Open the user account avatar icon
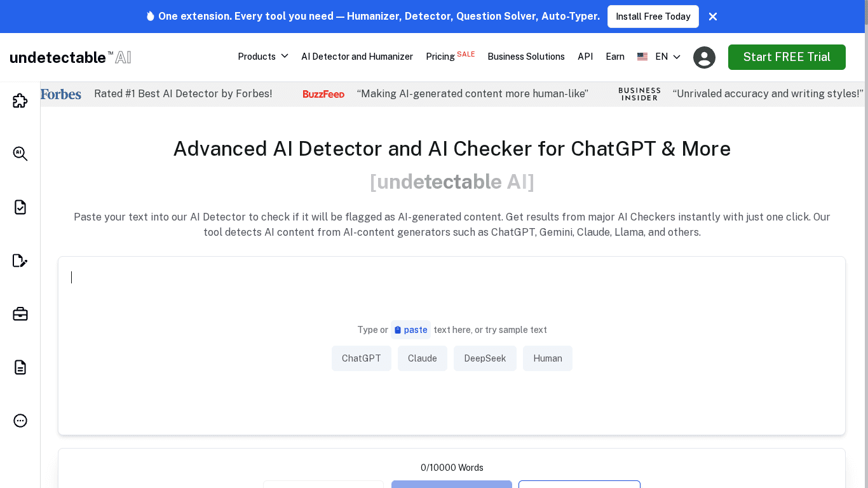Screen dimensions: 868x488 [704, 57]
